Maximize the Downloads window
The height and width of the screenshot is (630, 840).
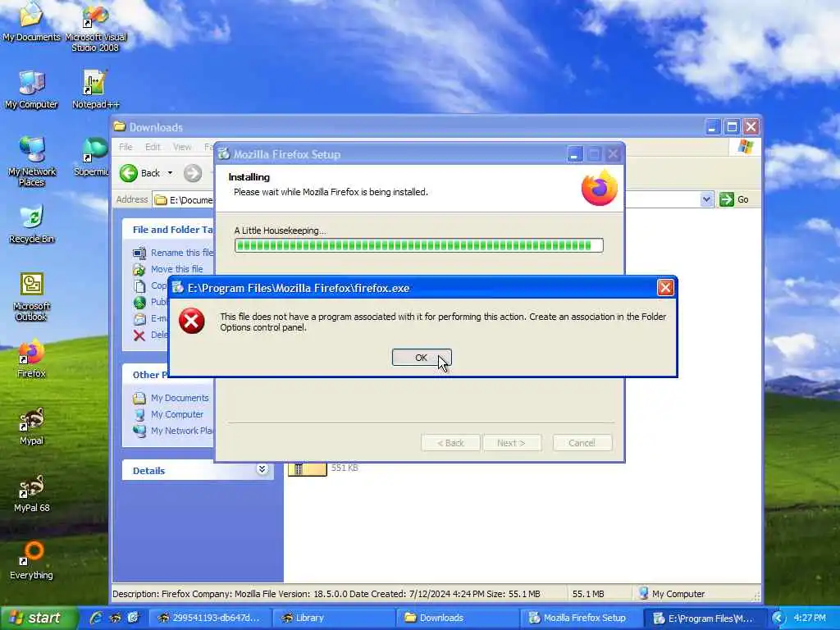point(732,127)
